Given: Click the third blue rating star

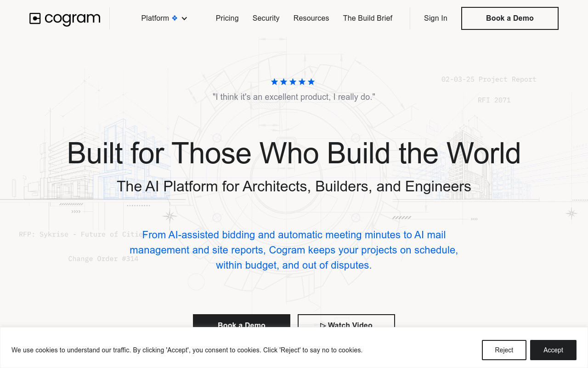Looking at the screenshot, I should tap(293, 82).
